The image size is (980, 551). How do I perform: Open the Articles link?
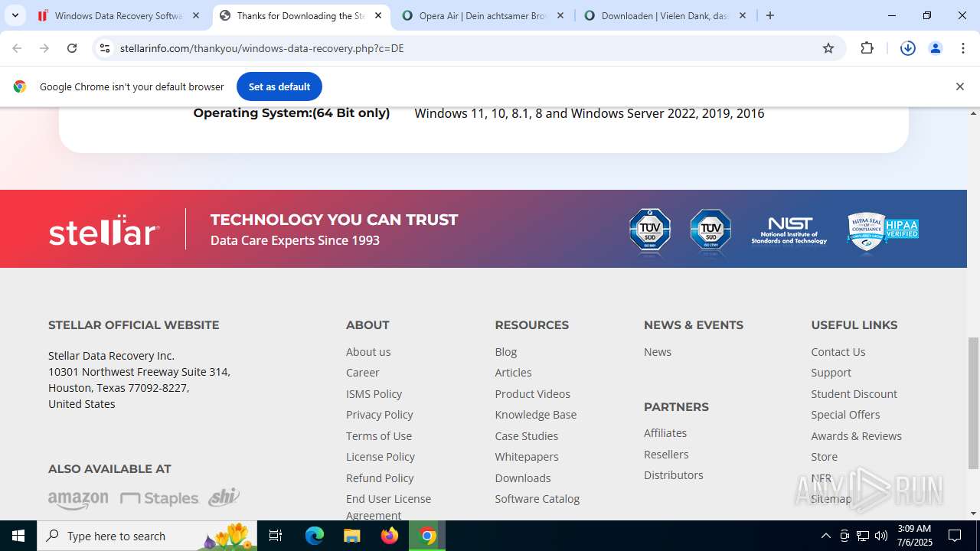513,373
